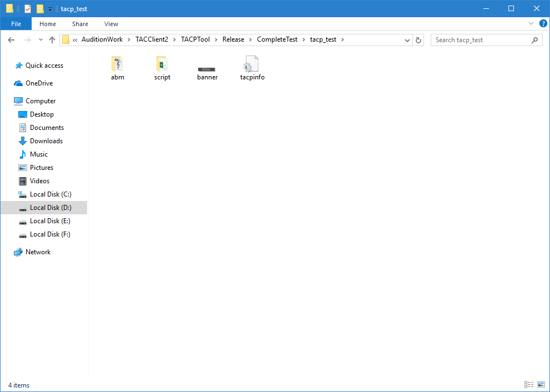Click the Properties quick access toolbar icon
Viewport: 550px width, 392px height.
click(x=28, y=9)
